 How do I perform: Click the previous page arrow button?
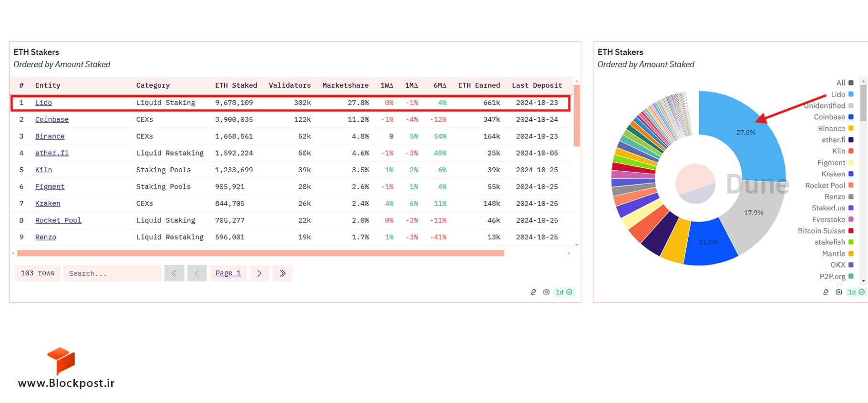pyautogui.click(x=197, y=273)
